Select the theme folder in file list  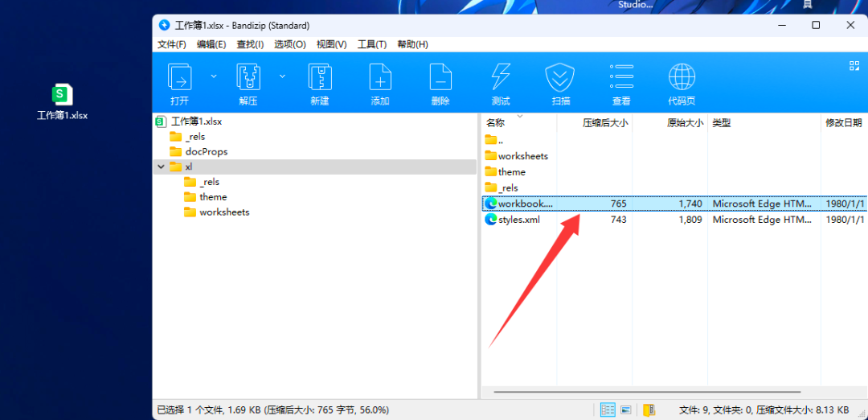click(x=512, y=171)
